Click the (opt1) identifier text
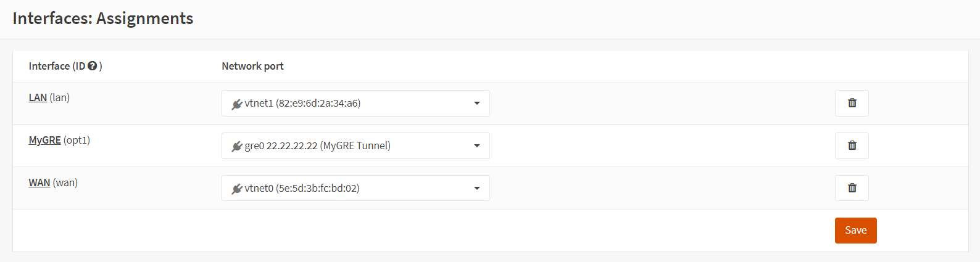The width and height of the screenshot is (980, 262). click(x=77, y=140)
